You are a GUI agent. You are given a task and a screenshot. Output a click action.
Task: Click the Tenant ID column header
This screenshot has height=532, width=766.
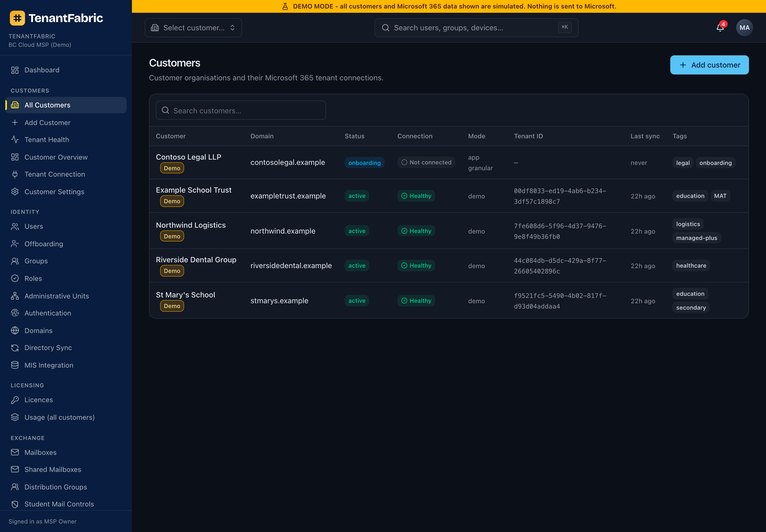coord(528,136)
